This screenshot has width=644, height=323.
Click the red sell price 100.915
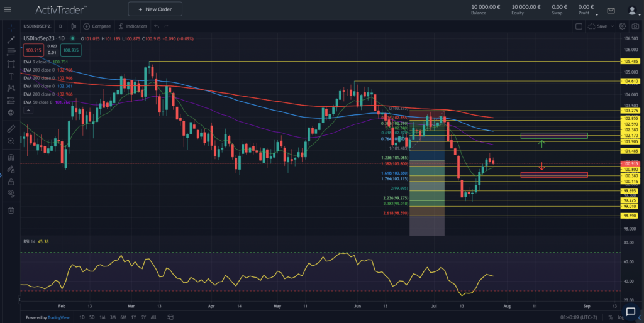[33, 50]
